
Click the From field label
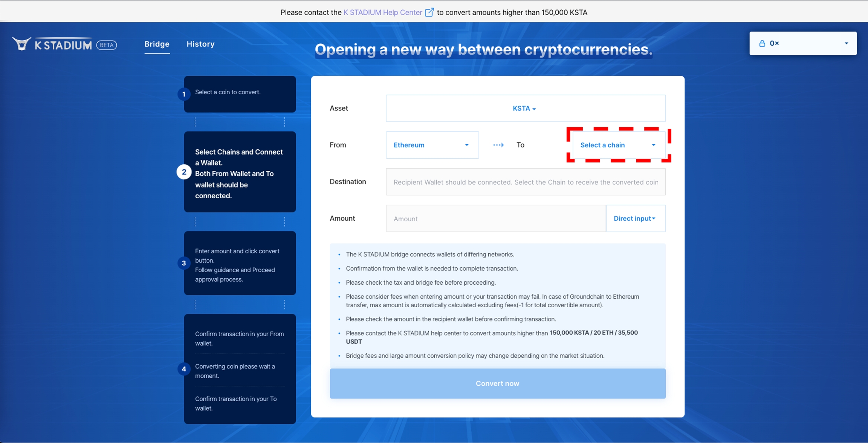pyautogui.click(x=338, y=145)
